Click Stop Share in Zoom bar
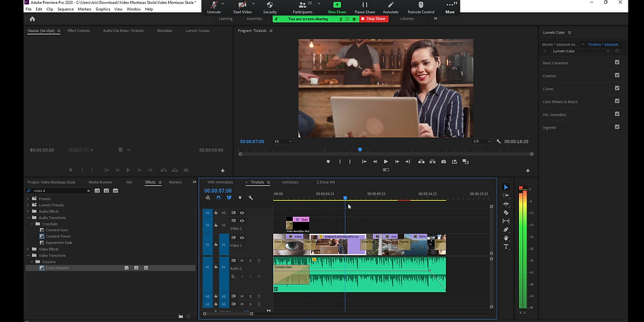 click(x=374, y=19)
